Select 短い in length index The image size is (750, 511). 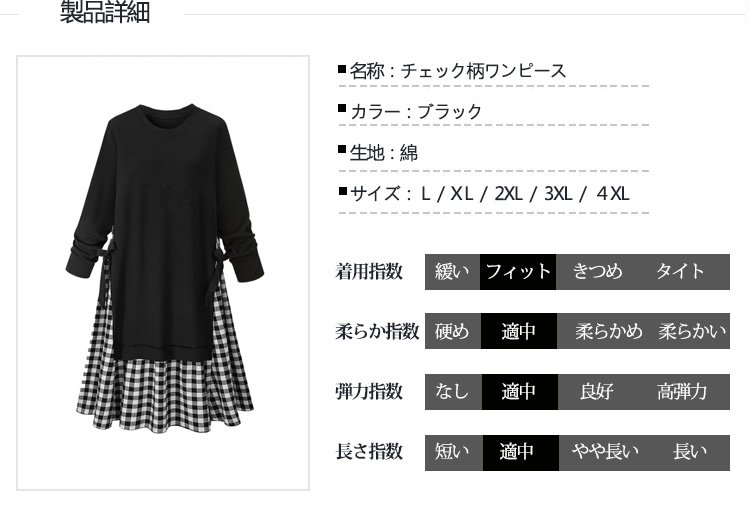click(454, 453)
